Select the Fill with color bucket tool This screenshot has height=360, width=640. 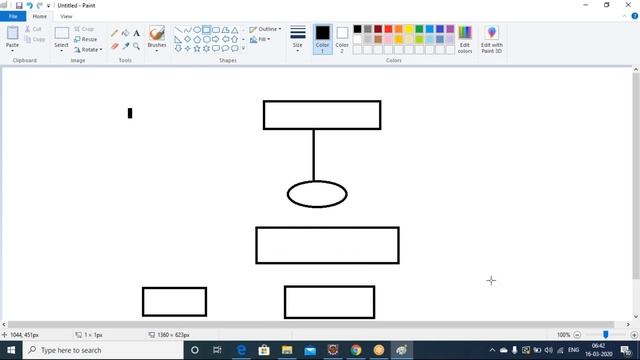point(125,33)
